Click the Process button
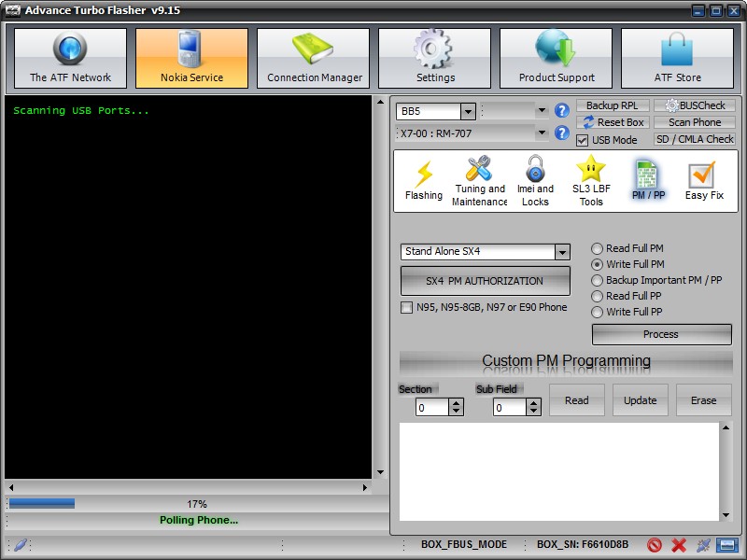Image resolution: width=747 pixels, height=560 pixels. pos(661,334)
